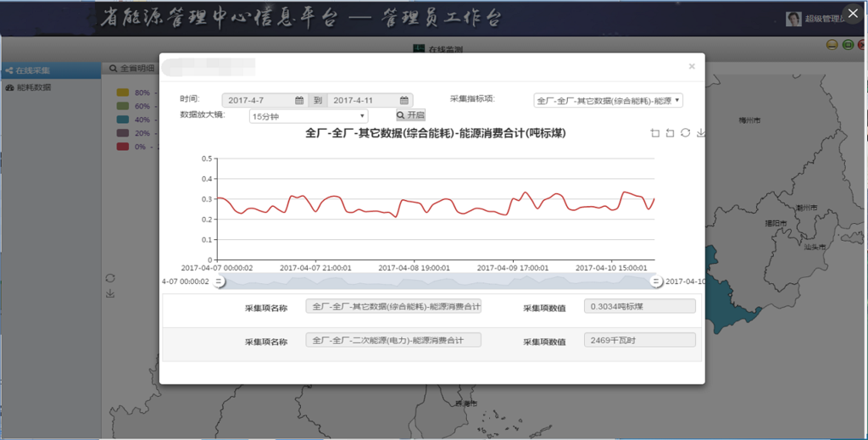Viewport: 868px width, 440px height.
Task: Click the end date field 2017-4-11
Action: [363, 100]
